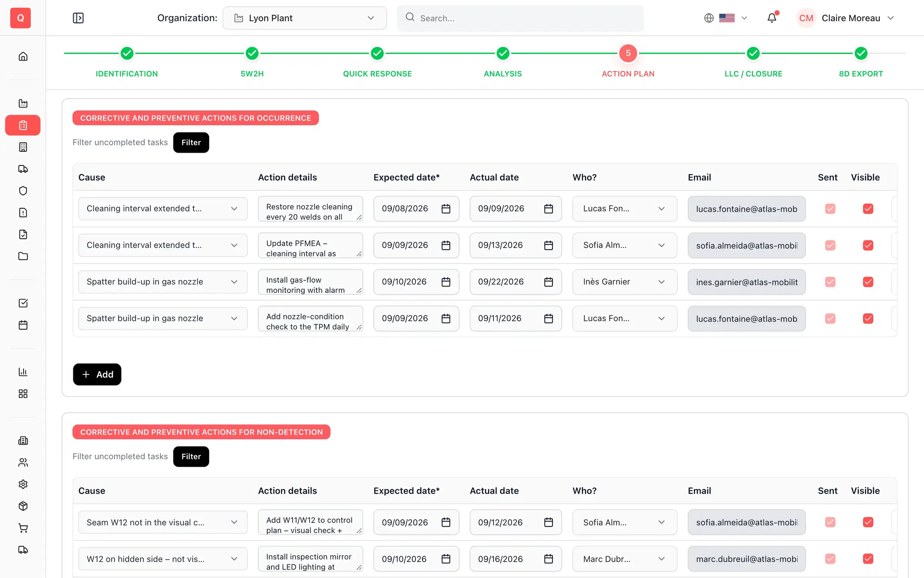Image resolution: width=924 pixels, height=578 pixels.
Task: Open Who dropdown showing Marc Dubr...
Action: click(x=624, y=559)
